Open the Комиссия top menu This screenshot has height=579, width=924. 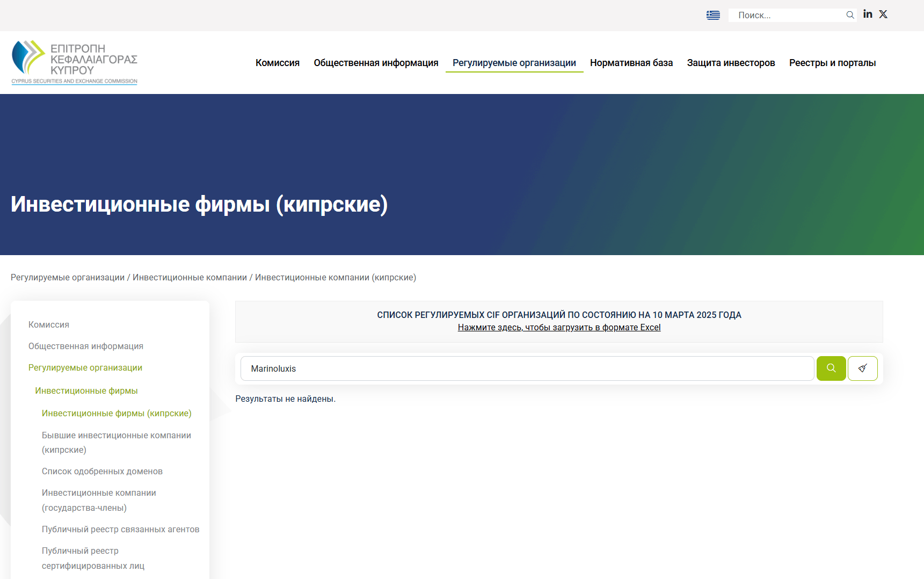click(x=277, y=63)
